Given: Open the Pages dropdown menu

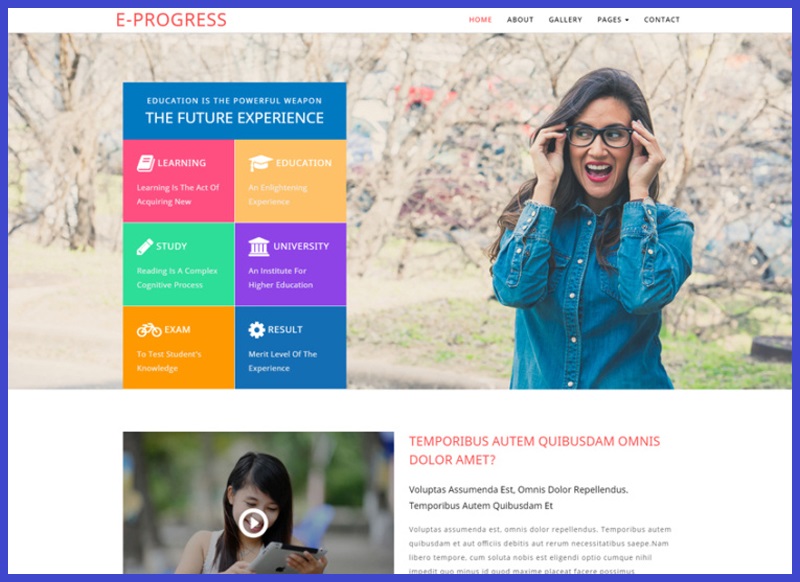Looking at the screenshot, I should click(613, 20).
